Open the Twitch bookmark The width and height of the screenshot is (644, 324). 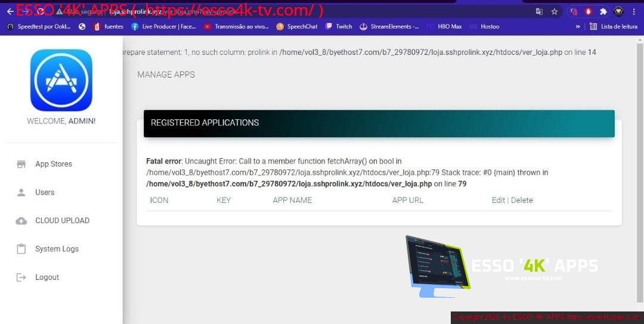click(339, 26)
